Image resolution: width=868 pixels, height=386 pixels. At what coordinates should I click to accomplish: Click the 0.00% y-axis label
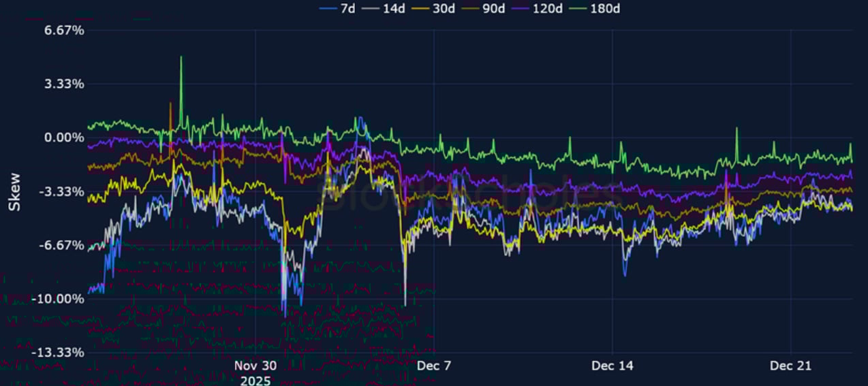coord(64,138)
